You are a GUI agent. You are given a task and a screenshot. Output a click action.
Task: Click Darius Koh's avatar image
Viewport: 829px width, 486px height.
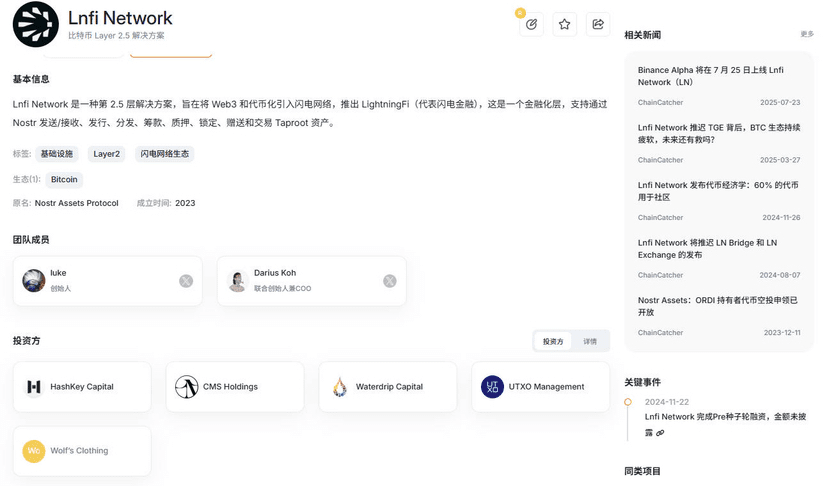tap(237, 281)
